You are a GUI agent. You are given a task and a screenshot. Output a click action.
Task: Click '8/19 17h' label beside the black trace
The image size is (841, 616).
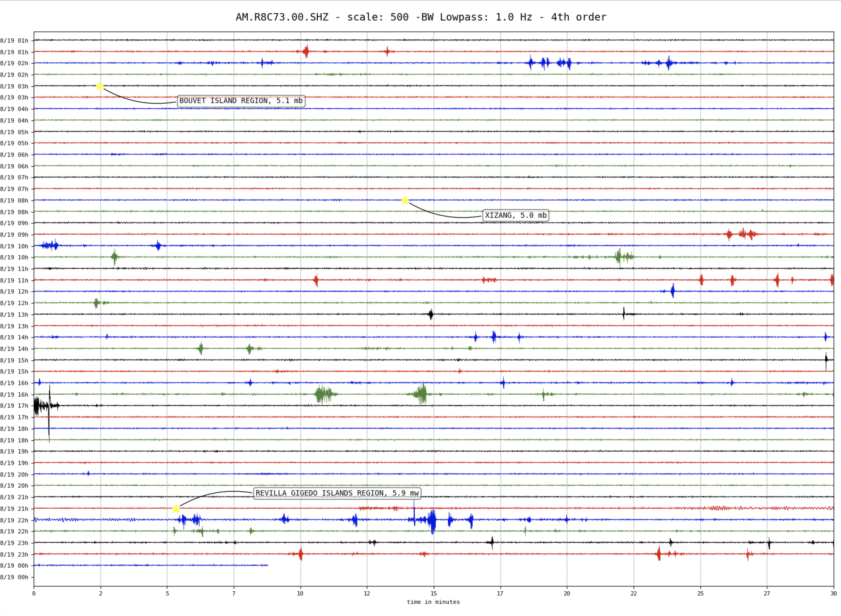click(14, 406)
